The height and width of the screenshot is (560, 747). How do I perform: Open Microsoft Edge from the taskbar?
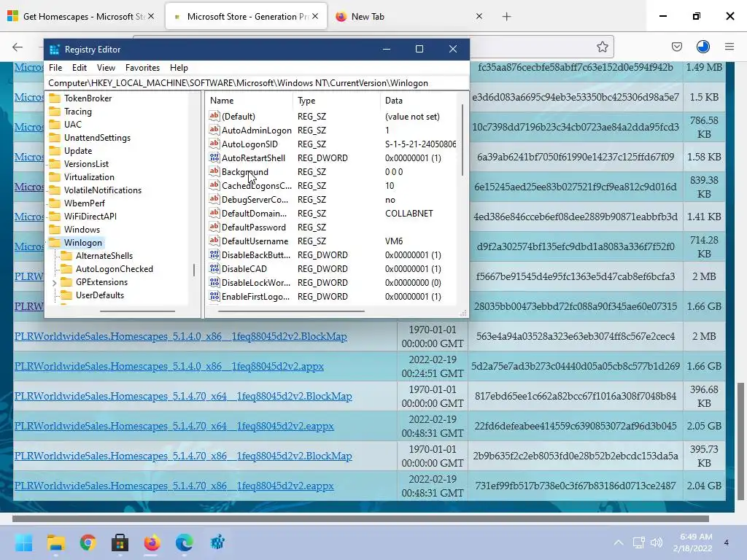185,542
